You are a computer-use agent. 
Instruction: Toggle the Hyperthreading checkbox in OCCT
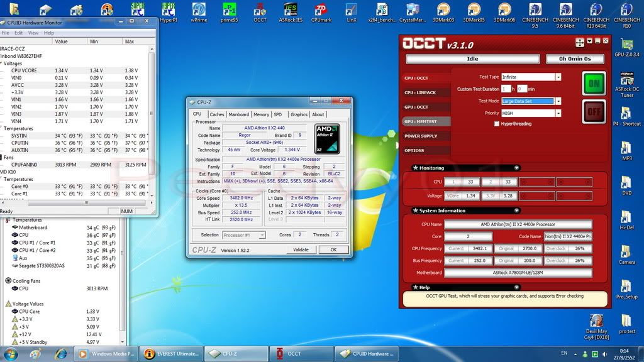coord(497,124)
